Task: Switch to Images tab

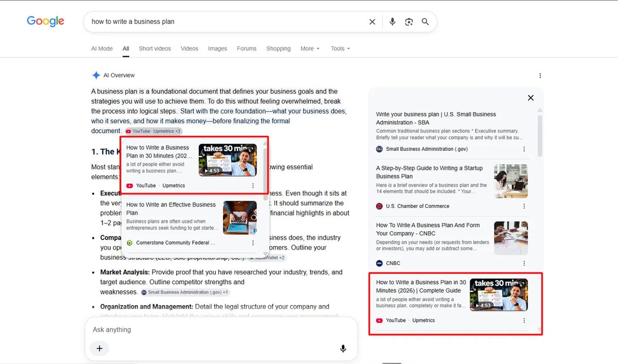Action: click(x=217, y=48)
